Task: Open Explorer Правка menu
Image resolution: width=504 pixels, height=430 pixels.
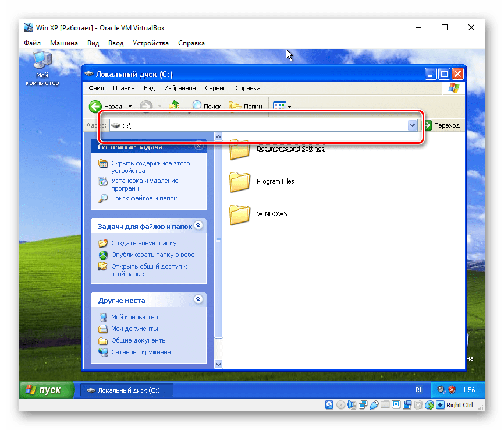Action: coord(124,88)
